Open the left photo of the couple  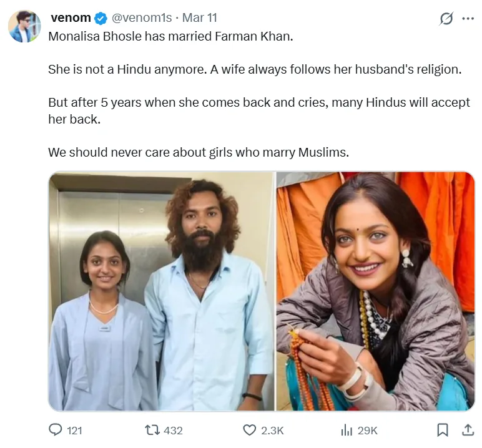tap(161, 291)
